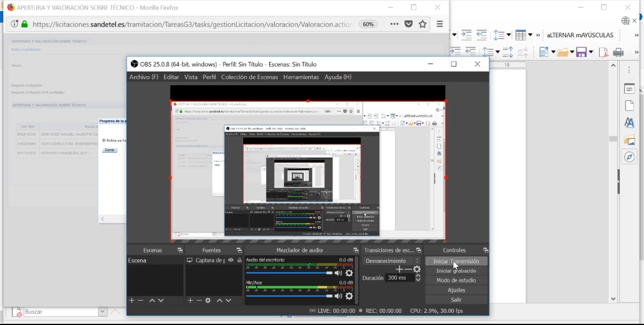644x325 pixels.
Task: Add a new scene in Escenas panel
Action: pyautogui.click(x=132, y=300)
